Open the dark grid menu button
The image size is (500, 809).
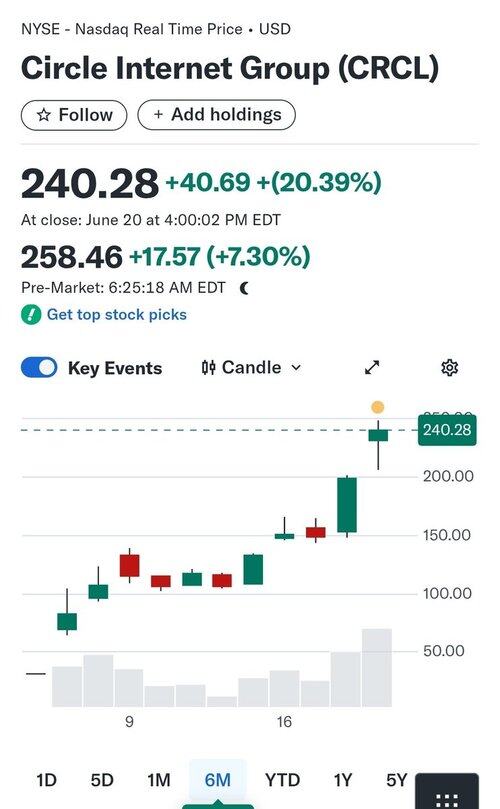pos(447,791)
